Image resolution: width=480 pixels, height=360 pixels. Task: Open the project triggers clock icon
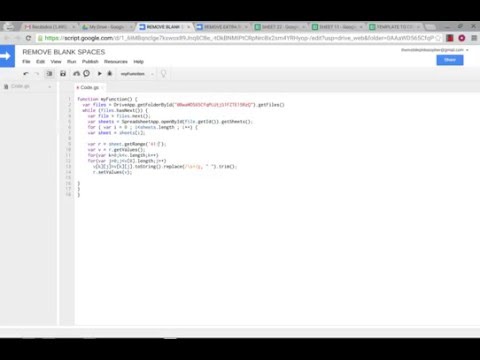coord(86,73)
